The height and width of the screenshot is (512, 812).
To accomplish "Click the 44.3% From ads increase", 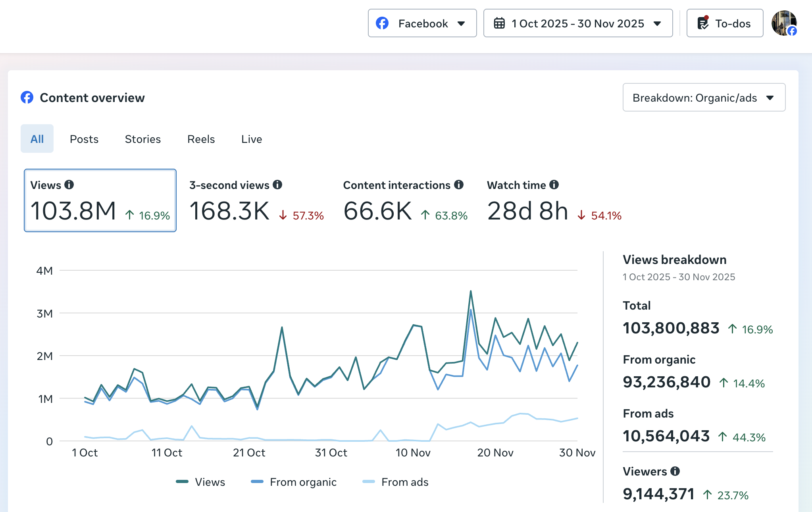I will (x=742, y=437).
